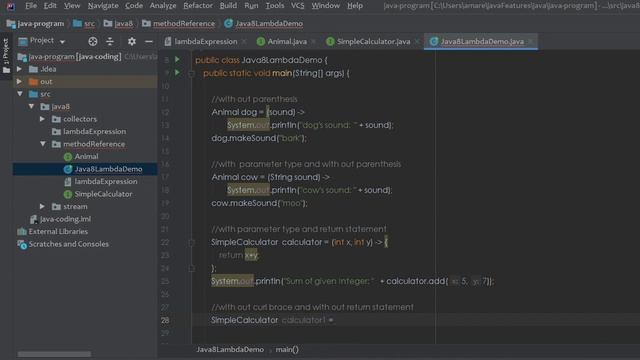Viewport: 640px width, 360px height.
Task: Expand the stream package
Action: click(42, 207)
